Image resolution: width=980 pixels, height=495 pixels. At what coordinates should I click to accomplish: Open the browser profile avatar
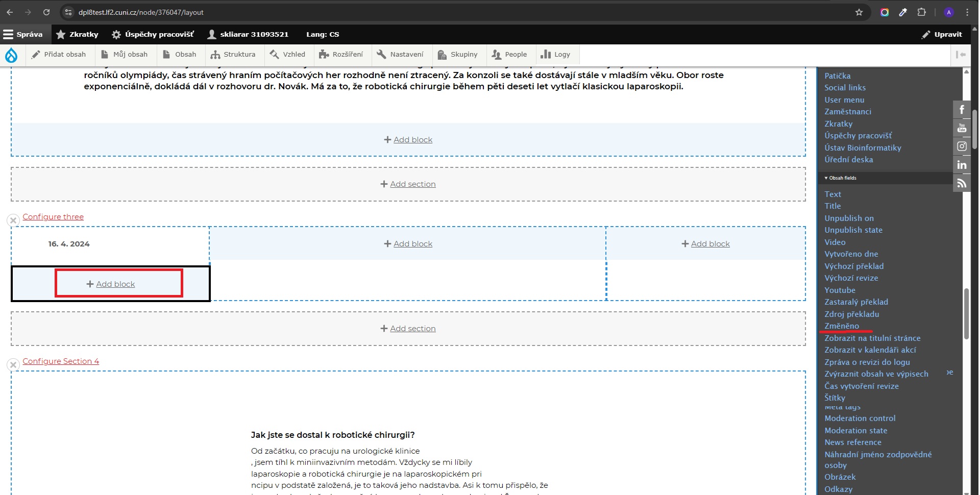pos(949,12)
